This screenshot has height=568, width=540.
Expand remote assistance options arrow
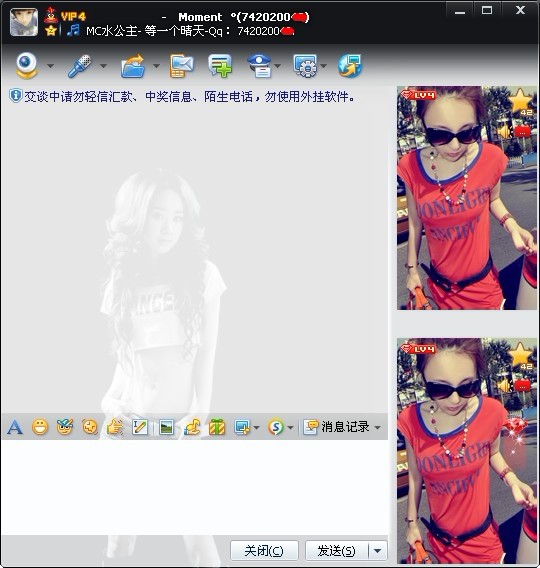(x=323, y=66)
